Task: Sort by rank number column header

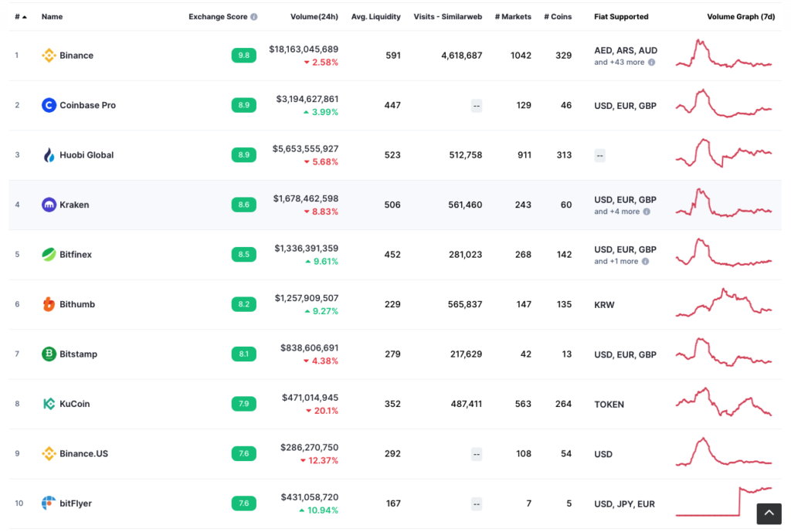Action: [21, 17]
